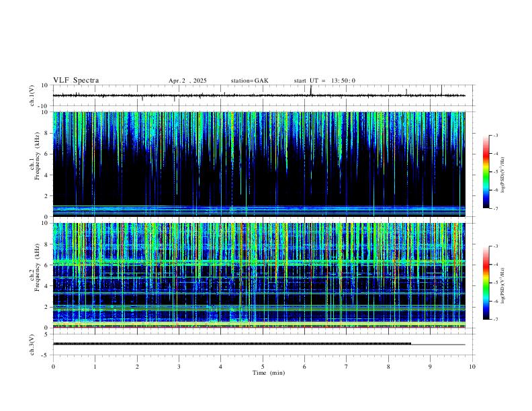Select the log(PSD) label beside ch.1 colorbar
The width and height of the screenshot is (532, 411).
point(503,175)
